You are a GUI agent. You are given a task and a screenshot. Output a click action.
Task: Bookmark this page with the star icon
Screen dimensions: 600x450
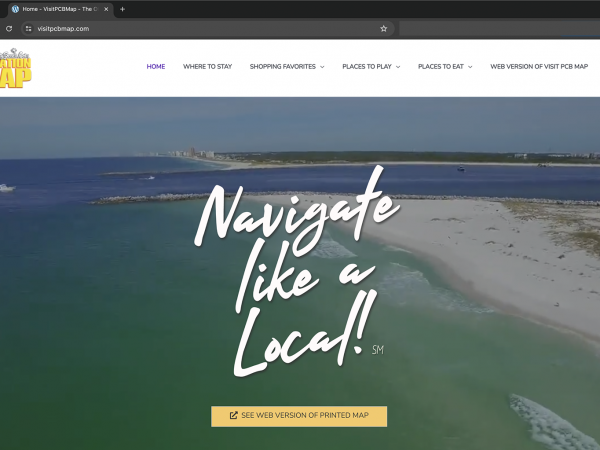[x=383, y=29]
